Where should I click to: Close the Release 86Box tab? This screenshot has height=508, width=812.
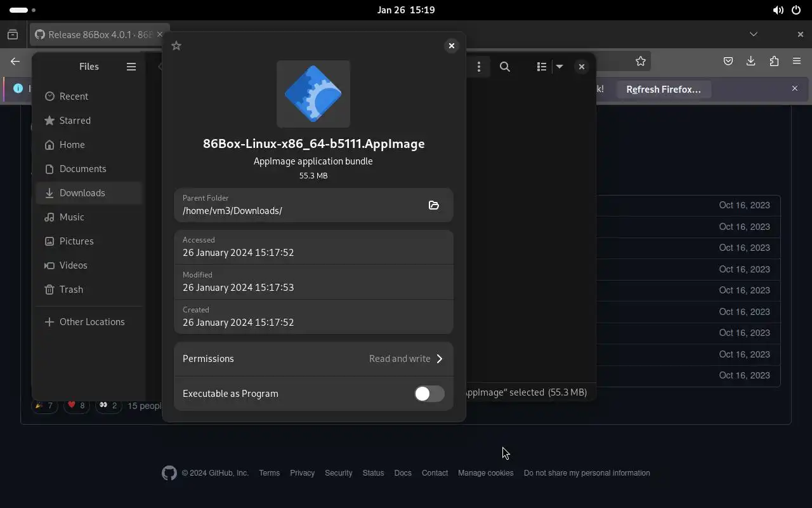(160, 35)
